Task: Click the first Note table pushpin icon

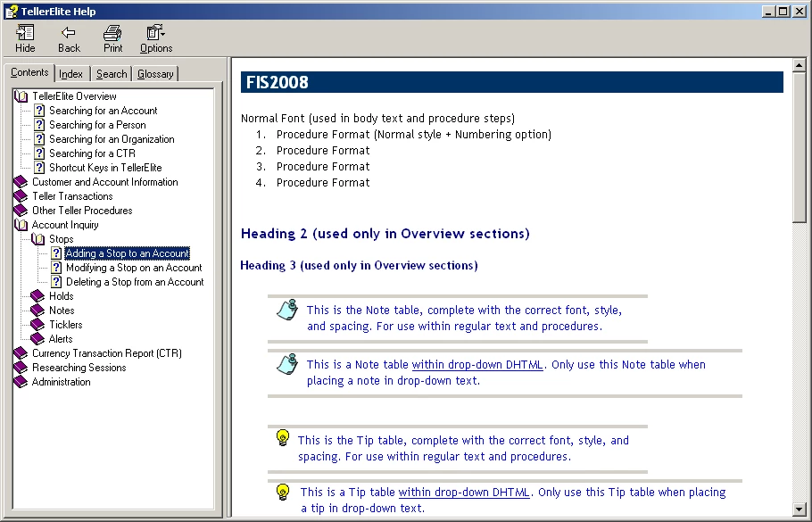Action: [x=287, y=310]
